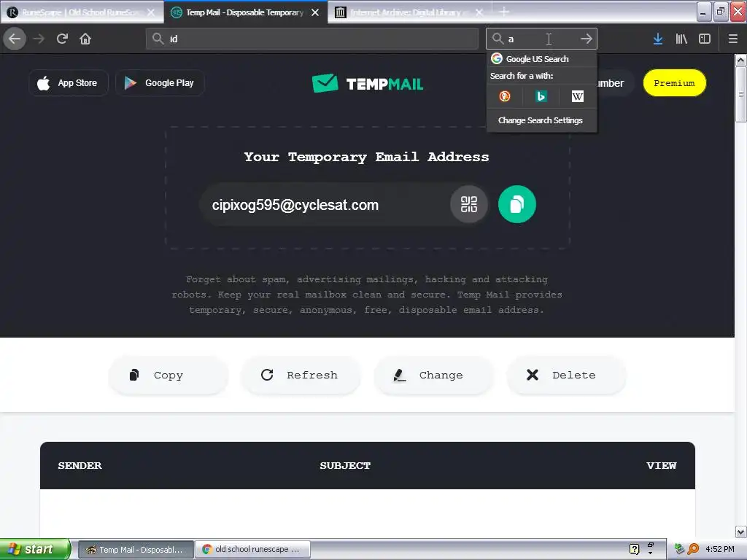Click the Refresh inbox button

[301, 376]
